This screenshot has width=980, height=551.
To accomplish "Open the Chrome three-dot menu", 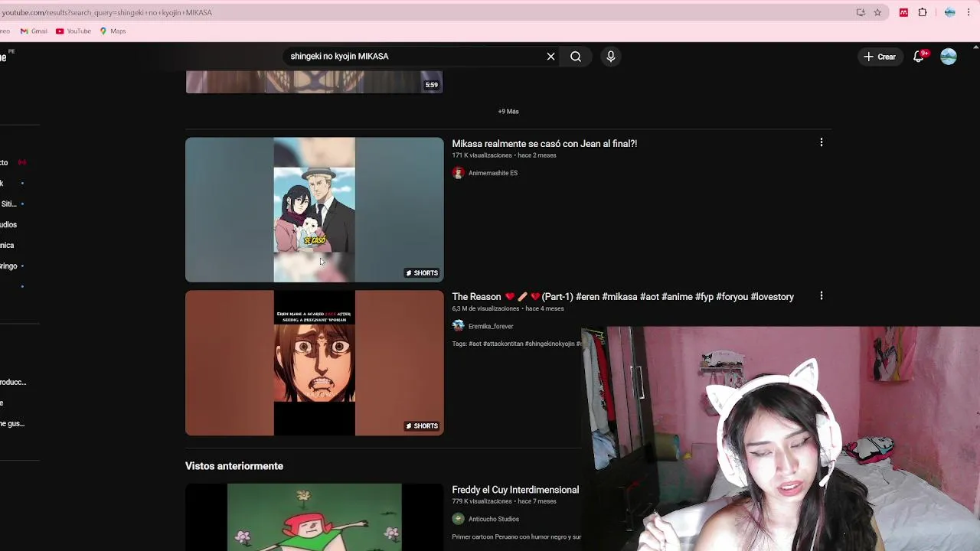I will [x=969, y=12].
